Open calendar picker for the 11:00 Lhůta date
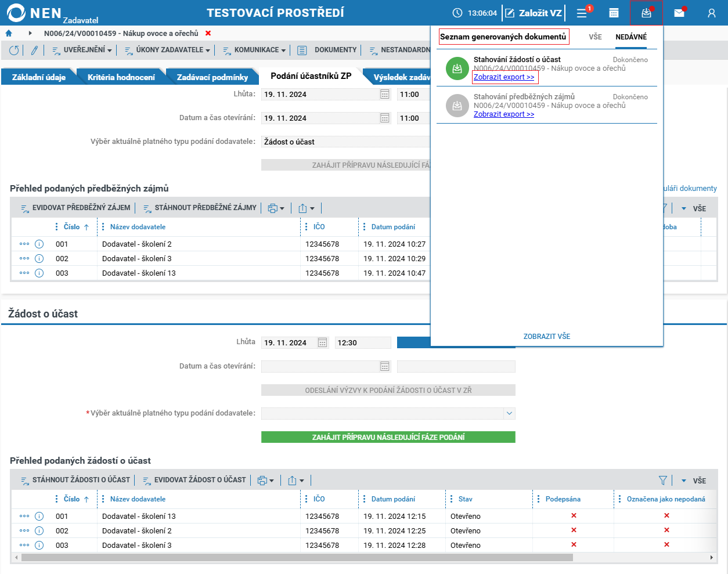 [x=385, y=94]
